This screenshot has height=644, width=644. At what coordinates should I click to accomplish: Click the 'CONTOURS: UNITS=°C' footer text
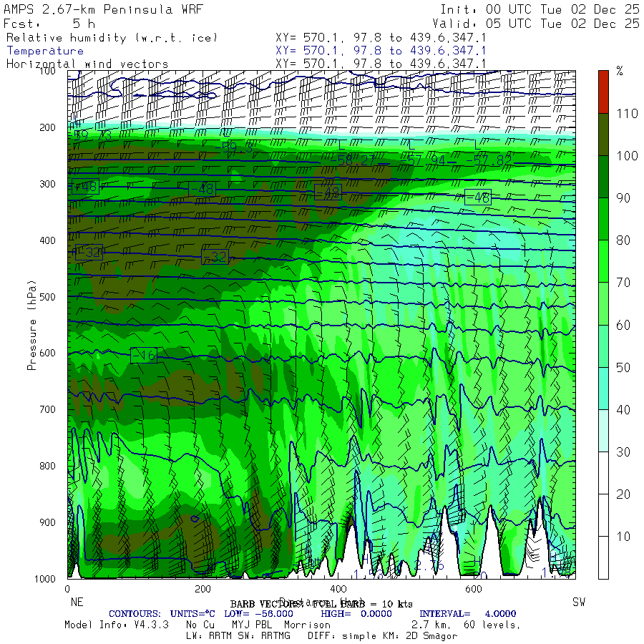coord(162,614)
